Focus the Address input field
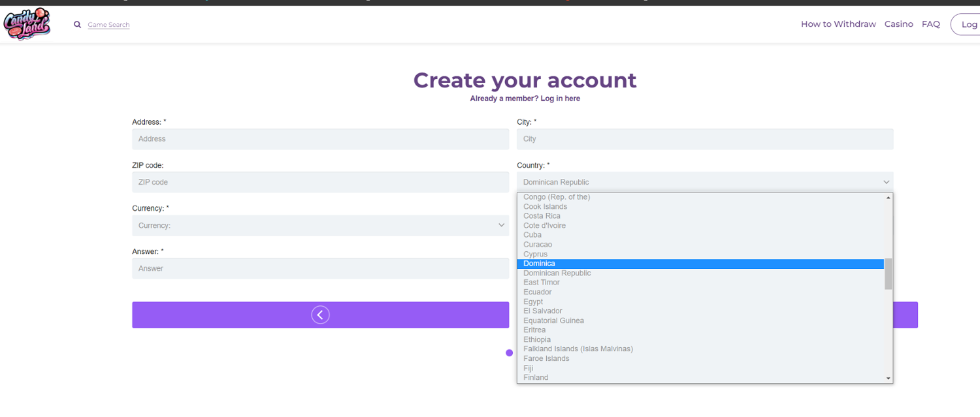The image size is (980, 417). click(x=320, y=139)
